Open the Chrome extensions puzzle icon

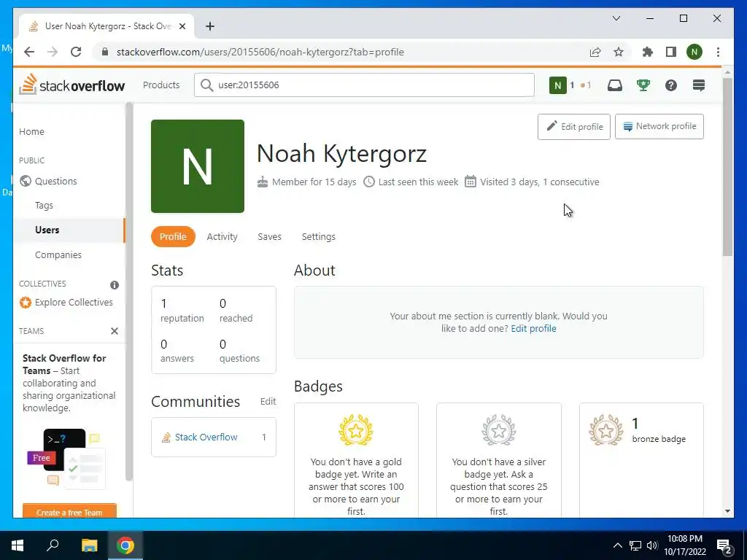pos(648,52)
